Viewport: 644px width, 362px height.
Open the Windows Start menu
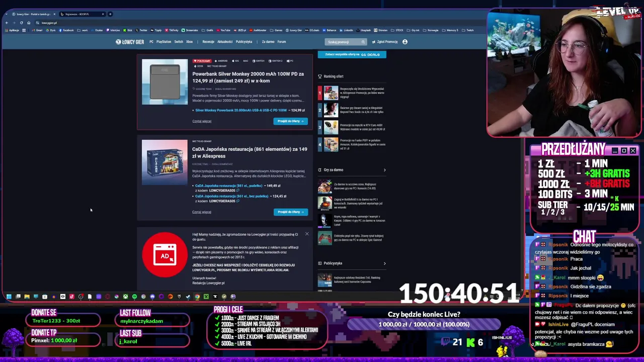9,297
